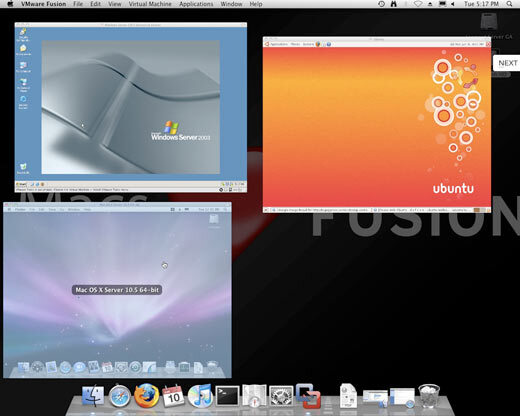Open the VMware Fusion application menu

(43, 4)
